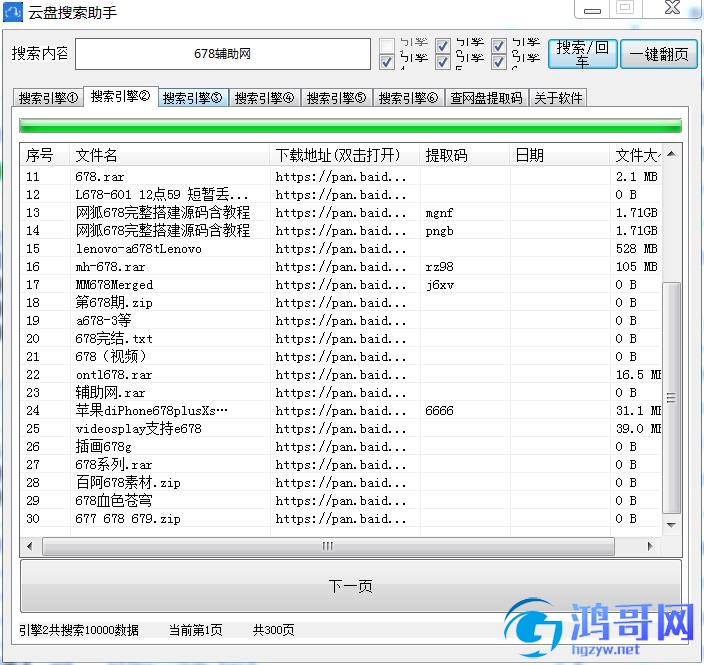Screen dimensions: 704x665
Task: Click extraction code 6666
Action: tap(439, 410)
